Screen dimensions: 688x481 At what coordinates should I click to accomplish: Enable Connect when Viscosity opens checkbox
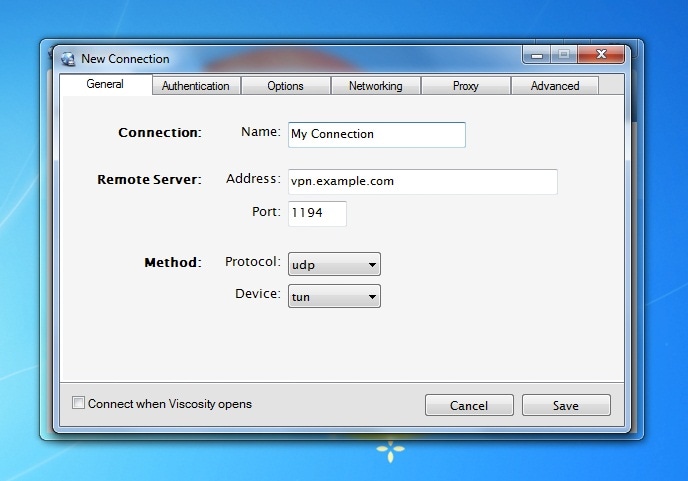[78, 403]
